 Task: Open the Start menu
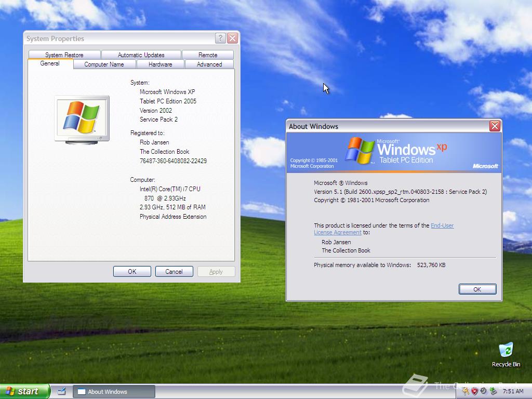click(24, 391)
